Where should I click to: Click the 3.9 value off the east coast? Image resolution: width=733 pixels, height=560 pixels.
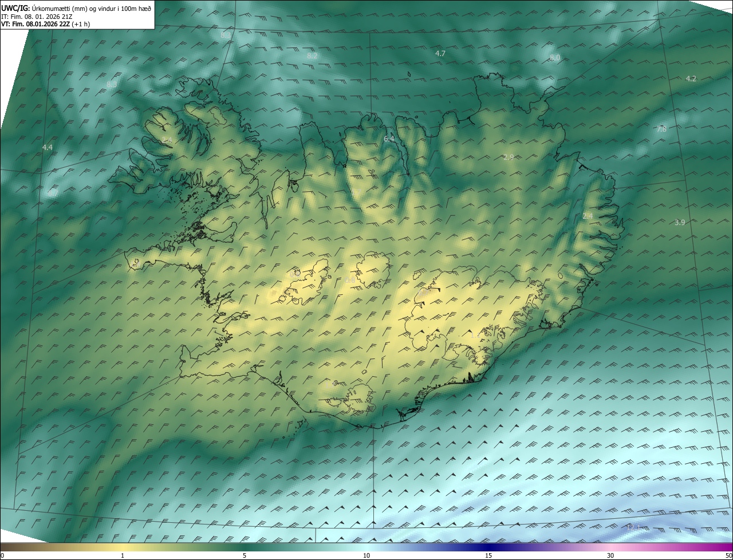(680, 222)
